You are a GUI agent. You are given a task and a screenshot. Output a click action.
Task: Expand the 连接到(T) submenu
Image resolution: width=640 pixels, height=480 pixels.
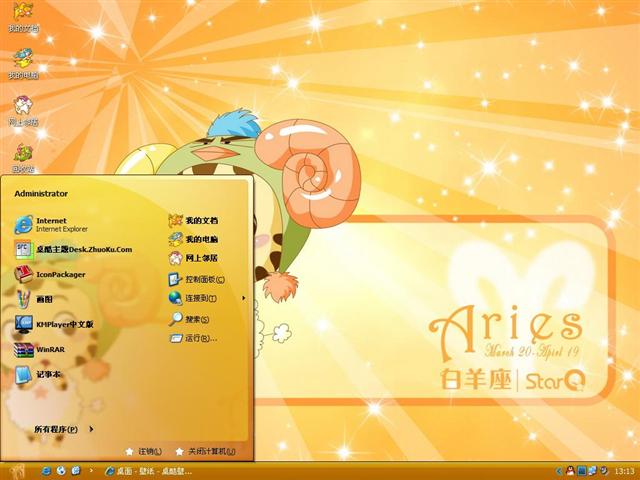(x=200, y=298)
